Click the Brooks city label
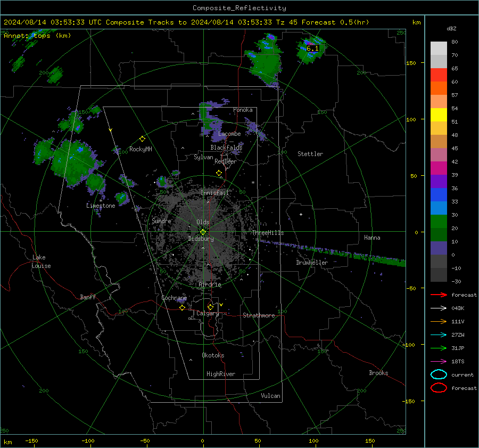Image resolution: width=479 pixels, height=448 pixels. point(378,373)
